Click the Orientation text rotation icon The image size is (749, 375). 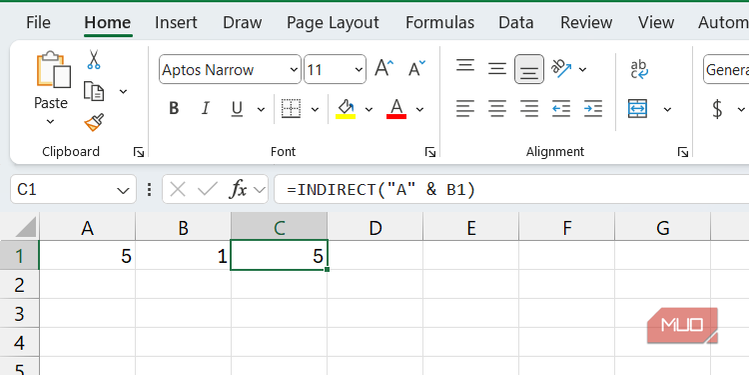(x=561, y=69)
